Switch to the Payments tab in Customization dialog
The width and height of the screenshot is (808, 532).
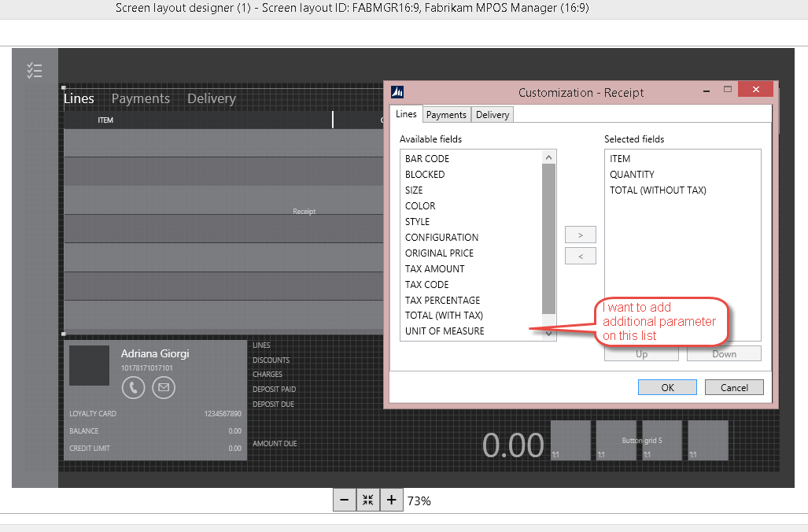tap(446, 115)
